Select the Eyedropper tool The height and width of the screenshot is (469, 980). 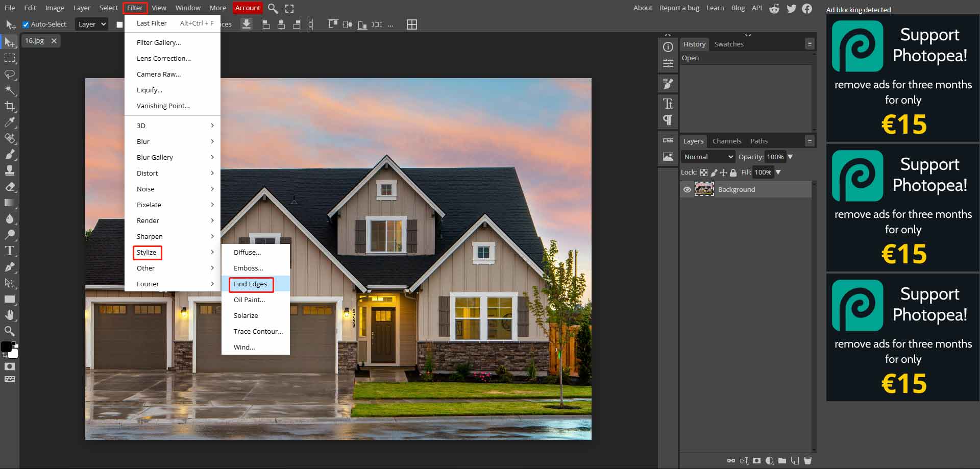pos(10,122)
